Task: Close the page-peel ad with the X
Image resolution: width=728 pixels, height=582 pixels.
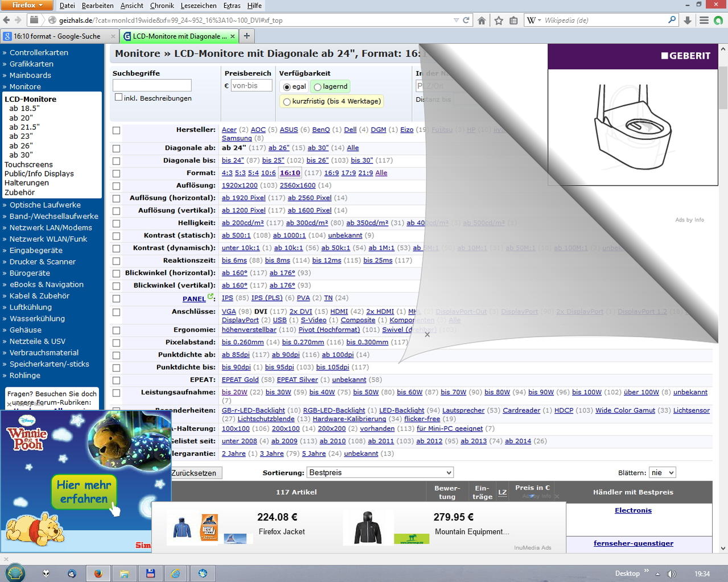Action: click(x=427, y=335)
